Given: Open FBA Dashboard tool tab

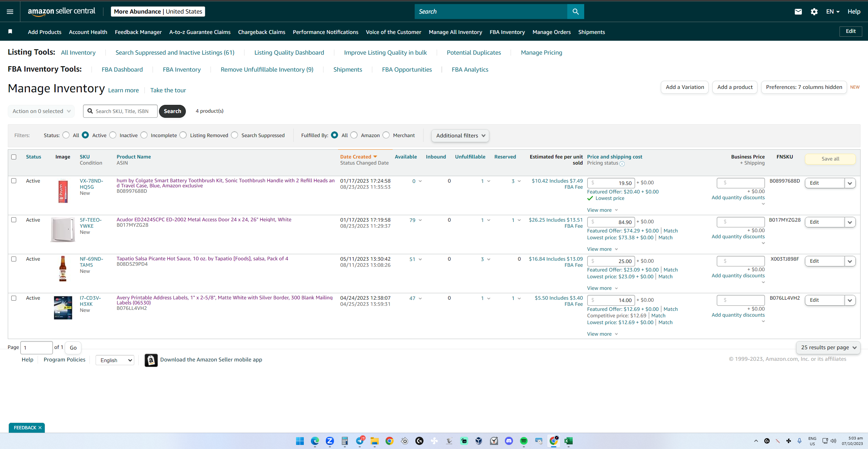Looking at the screenshot, I should (122, 70).
